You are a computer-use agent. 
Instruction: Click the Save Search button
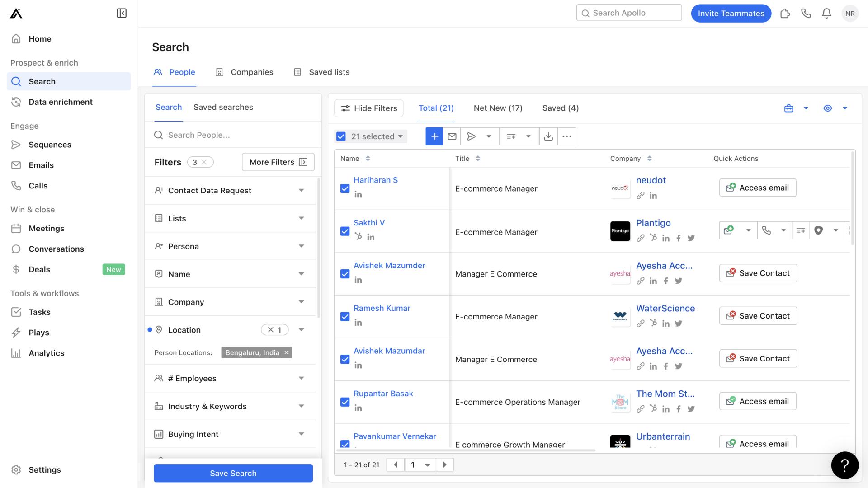(x=233, y=473)
